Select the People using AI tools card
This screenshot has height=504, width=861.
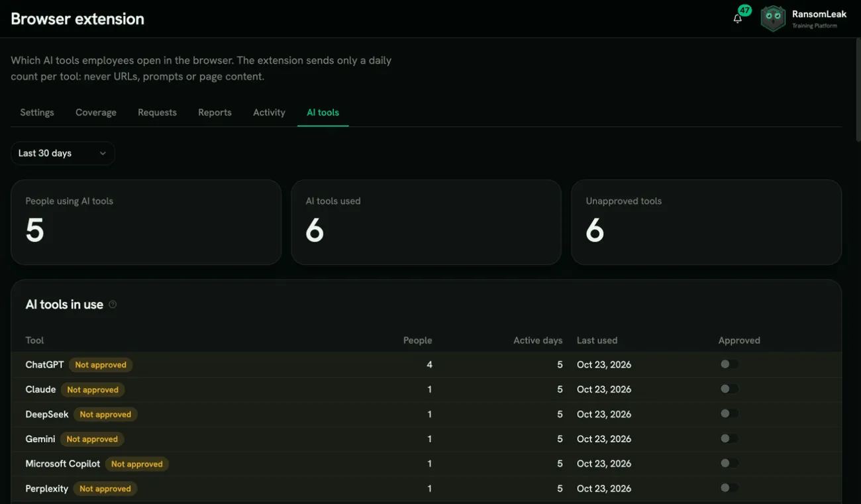click(146, 223)
